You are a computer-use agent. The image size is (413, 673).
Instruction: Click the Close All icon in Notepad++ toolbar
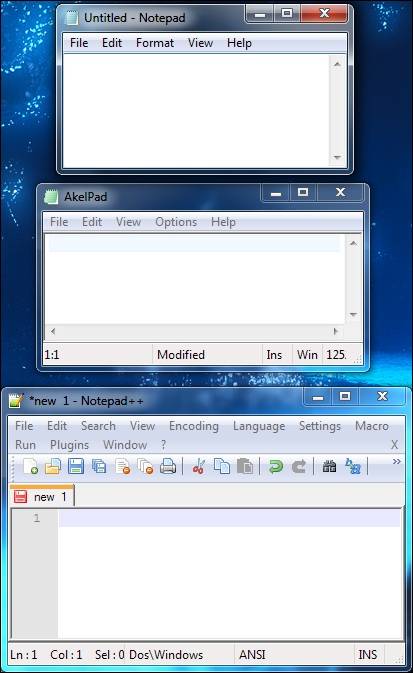[146, 466]
